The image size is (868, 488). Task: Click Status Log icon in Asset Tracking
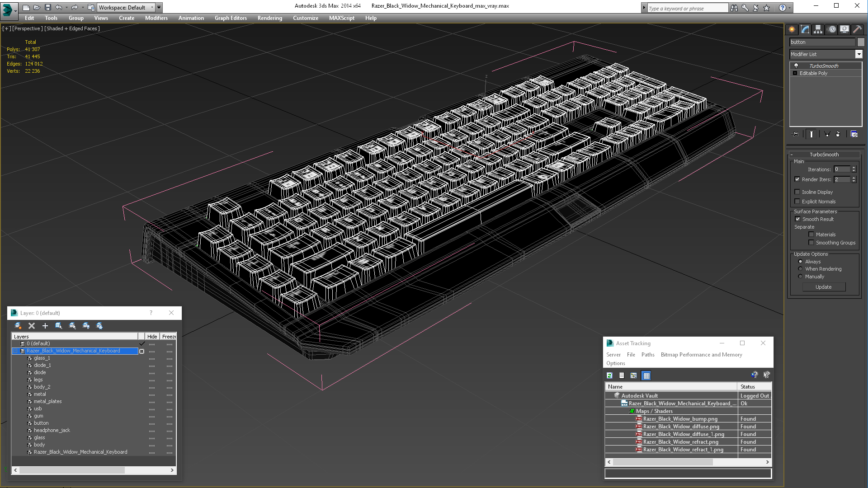point(622,375)
